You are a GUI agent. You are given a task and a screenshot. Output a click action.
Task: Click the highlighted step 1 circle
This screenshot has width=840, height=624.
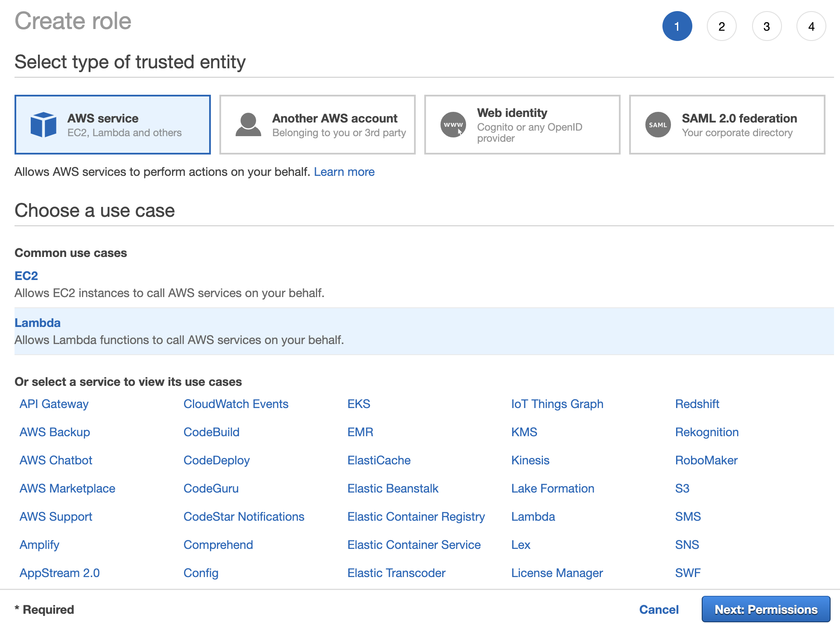click(x=677, y=26)
